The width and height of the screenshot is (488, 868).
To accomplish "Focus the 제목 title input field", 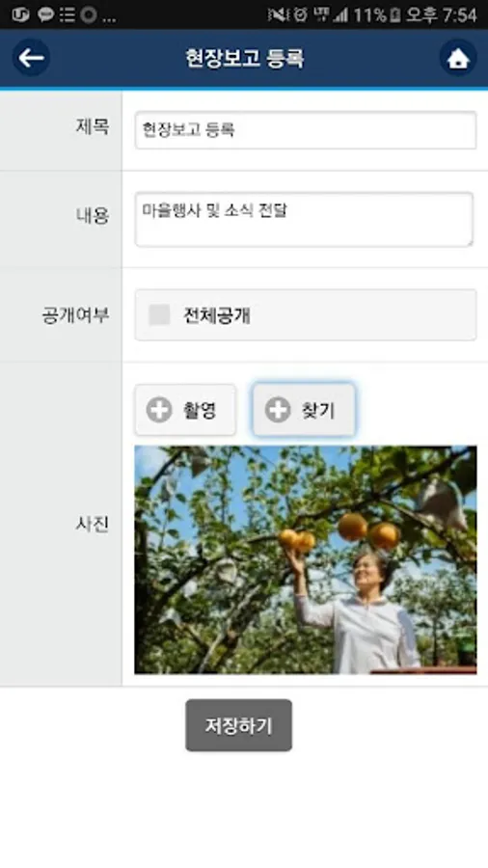I will click(x=306, y=130).
